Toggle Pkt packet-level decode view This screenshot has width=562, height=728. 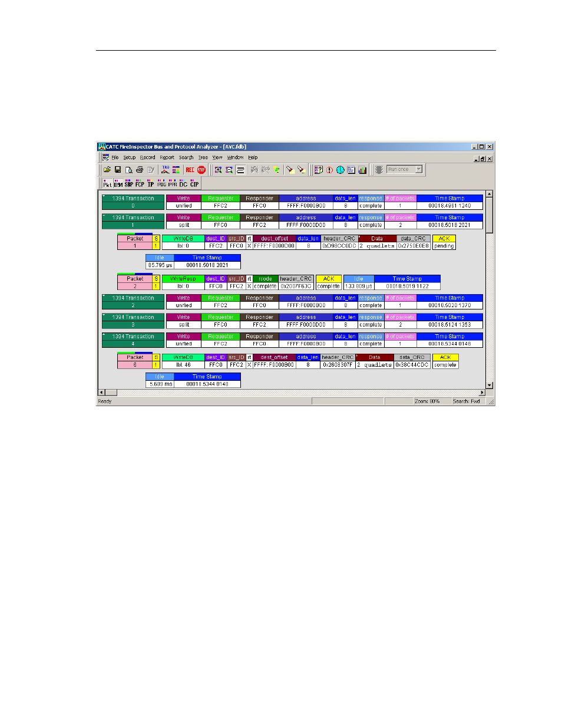[x=107, y=184]
